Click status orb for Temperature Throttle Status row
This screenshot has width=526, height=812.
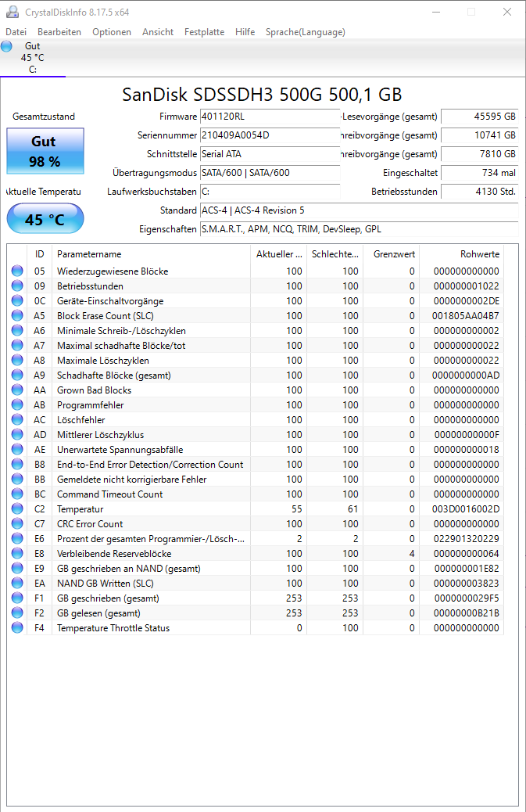[x=17, y=627]
